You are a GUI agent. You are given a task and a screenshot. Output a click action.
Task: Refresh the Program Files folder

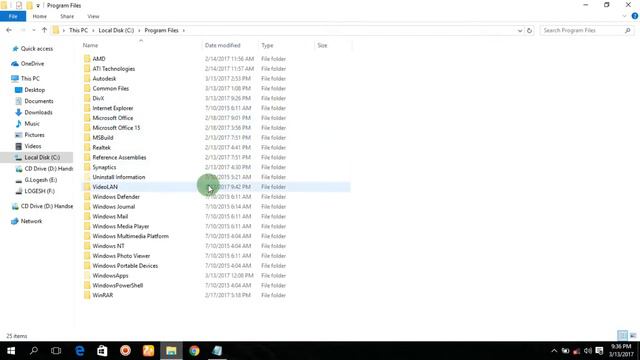[x=529, y=31]
